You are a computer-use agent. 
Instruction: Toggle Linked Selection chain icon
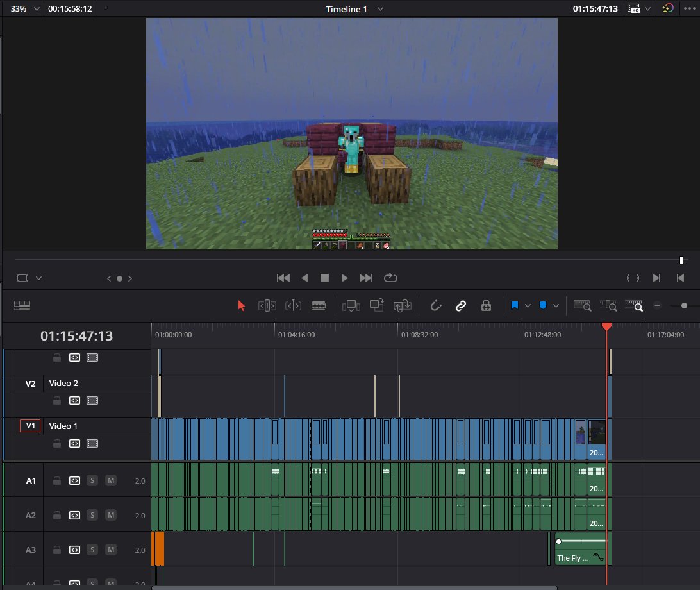pyautogui.click(x=461, y=306)
